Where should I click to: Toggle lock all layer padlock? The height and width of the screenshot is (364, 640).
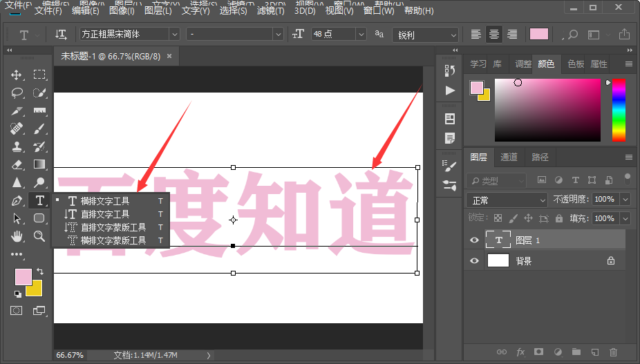pyautogui.click(x=558, y=218)
